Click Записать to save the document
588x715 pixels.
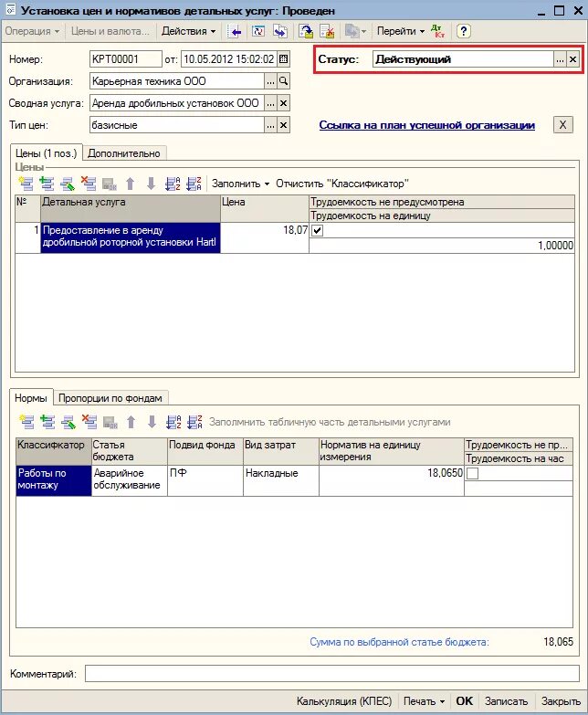tap(506, 701)
